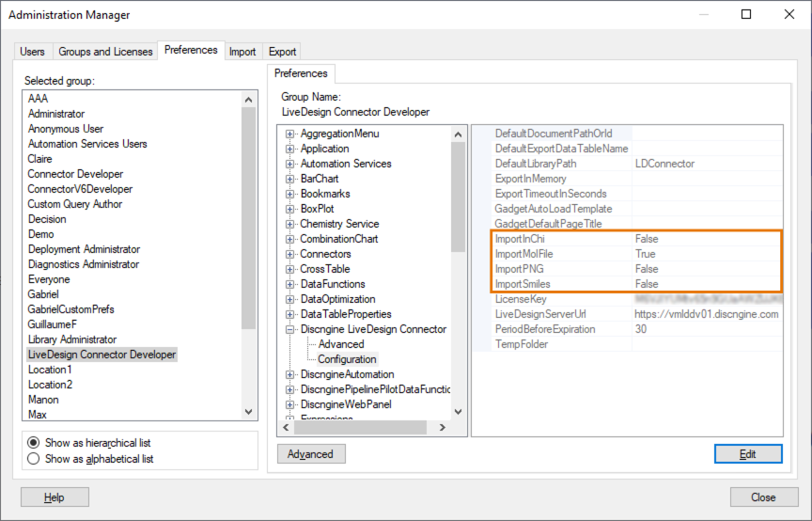Click preference tree scroll-left arrow
This screenshot has height=521, width=812.
click(x=286, y=428)
